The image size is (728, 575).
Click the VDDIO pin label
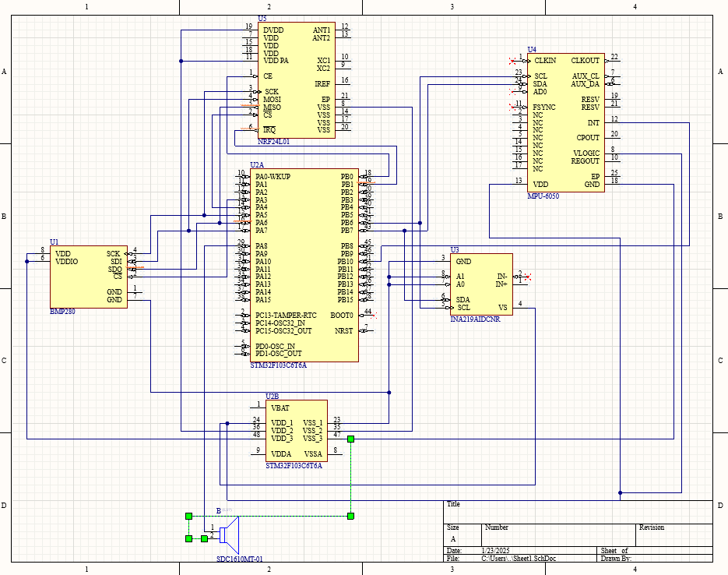66,262
